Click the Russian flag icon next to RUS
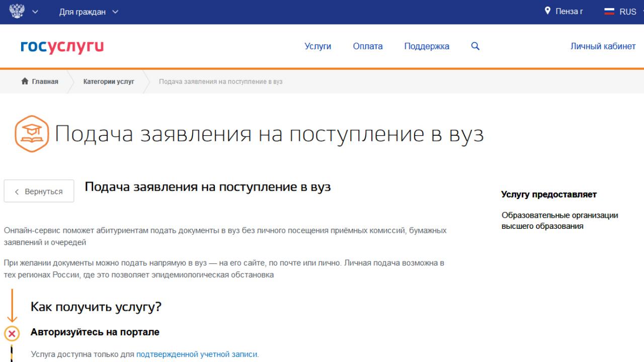 (608, 11)
